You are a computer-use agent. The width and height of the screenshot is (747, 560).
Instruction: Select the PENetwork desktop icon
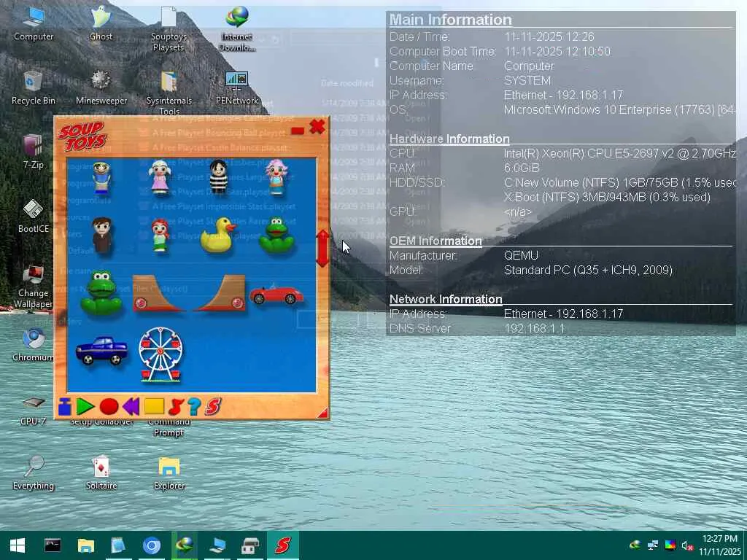pyautogui.click(x=237, y=87)
